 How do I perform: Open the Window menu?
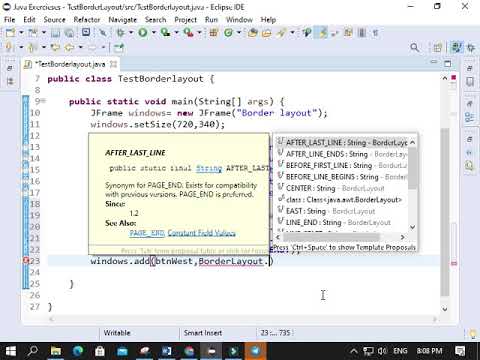239,20
